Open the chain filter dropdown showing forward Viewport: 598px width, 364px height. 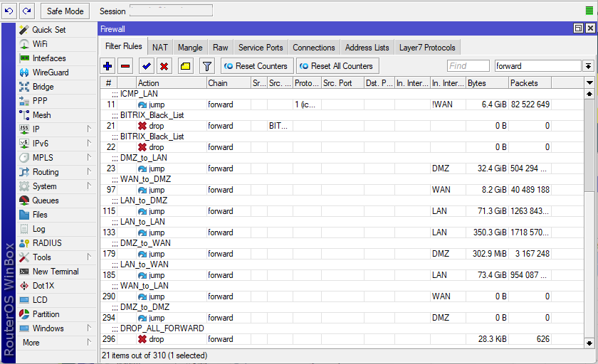pyautogui.click(x=588, y=66)
